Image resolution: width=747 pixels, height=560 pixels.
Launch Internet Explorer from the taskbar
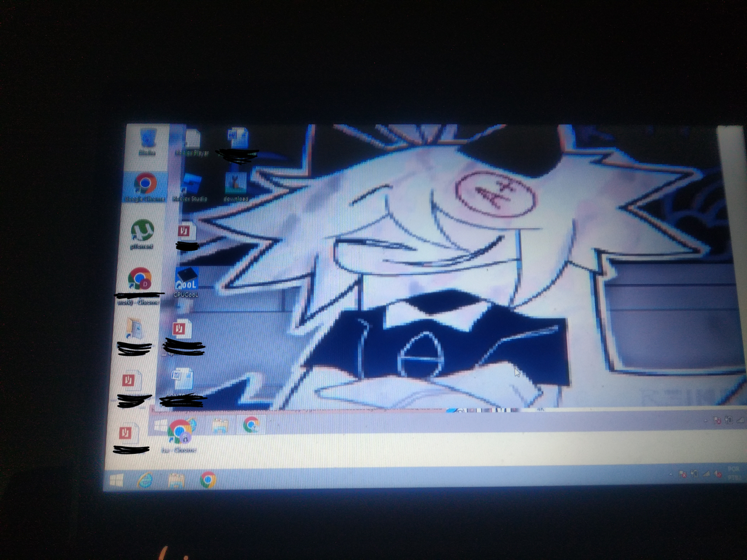click(x=145, y=480)
